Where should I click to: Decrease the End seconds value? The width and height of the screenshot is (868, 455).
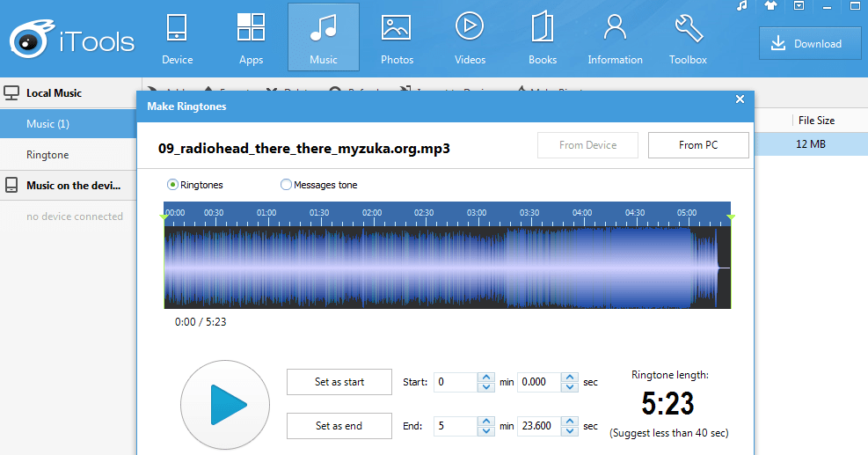point(569,430)
